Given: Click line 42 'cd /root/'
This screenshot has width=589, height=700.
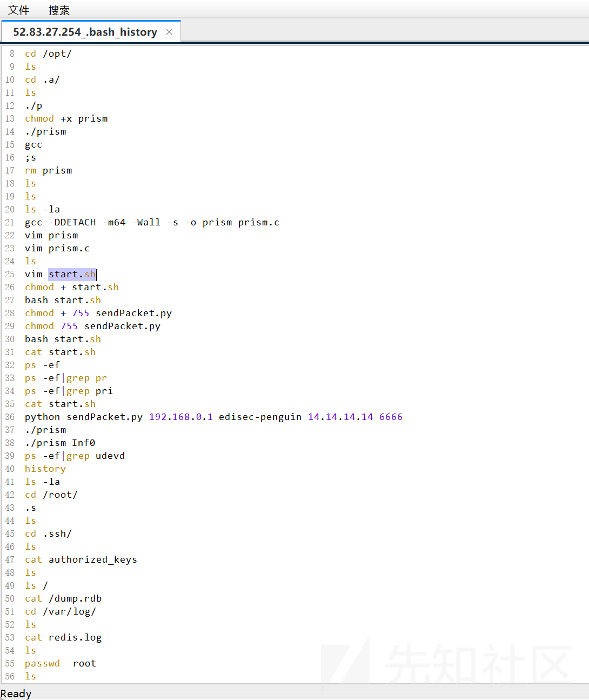Looking at the screenshot, I should [x=51, y=495].
